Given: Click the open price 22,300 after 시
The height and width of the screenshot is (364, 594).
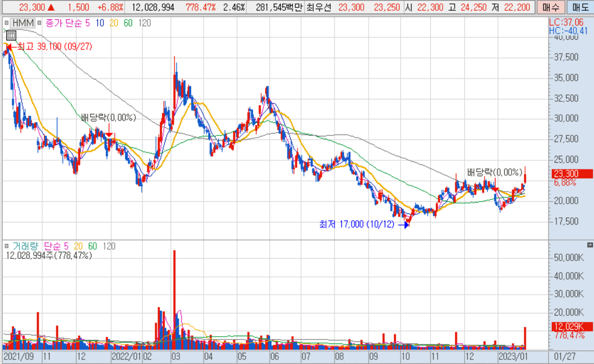Looking at the screenshot, I should tap(430, 7).
